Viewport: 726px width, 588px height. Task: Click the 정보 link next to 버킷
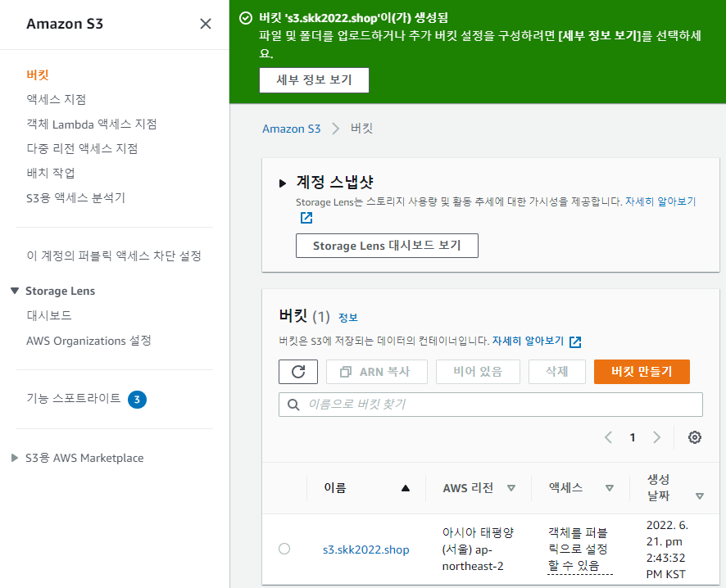click(x=347, y=318)
